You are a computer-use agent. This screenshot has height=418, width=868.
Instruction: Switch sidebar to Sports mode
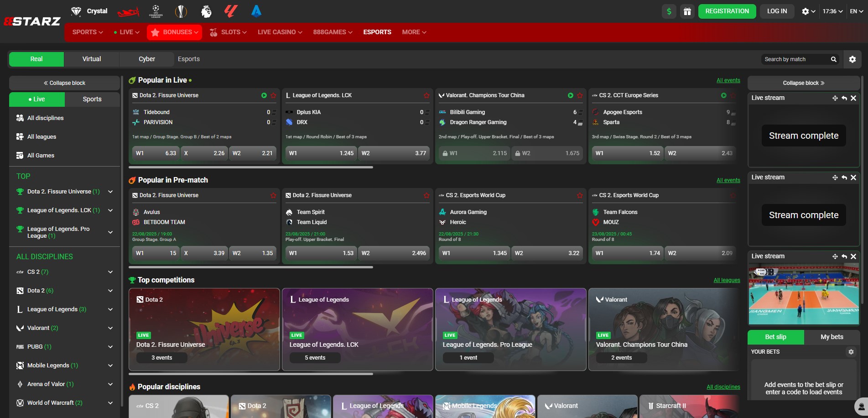(92, 99)
